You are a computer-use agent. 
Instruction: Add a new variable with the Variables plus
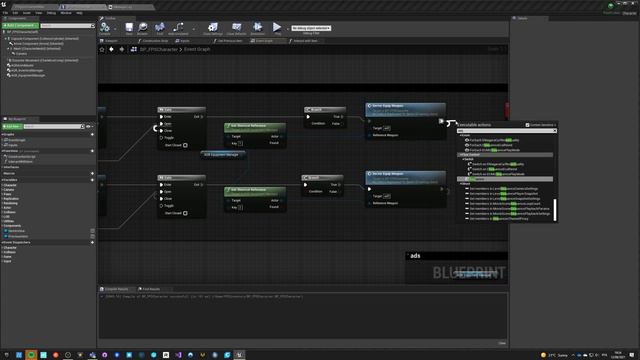coord(92,180)
